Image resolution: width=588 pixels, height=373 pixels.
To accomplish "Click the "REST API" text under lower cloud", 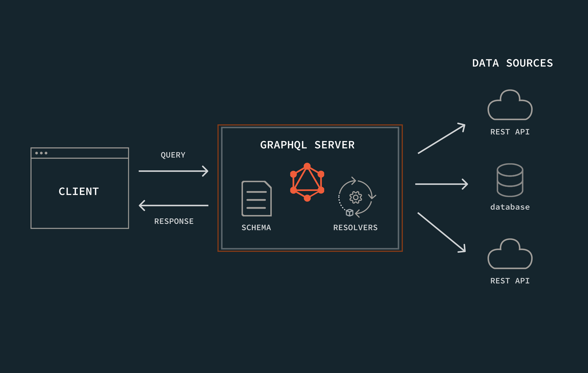I will [510, 281].
